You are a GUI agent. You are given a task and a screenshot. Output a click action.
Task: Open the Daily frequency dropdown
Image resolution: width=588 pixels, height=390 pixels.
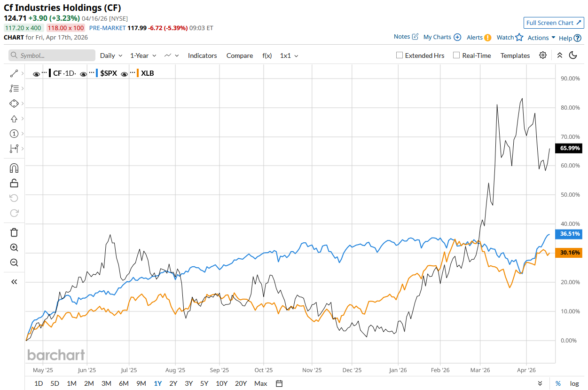point(111,56)
